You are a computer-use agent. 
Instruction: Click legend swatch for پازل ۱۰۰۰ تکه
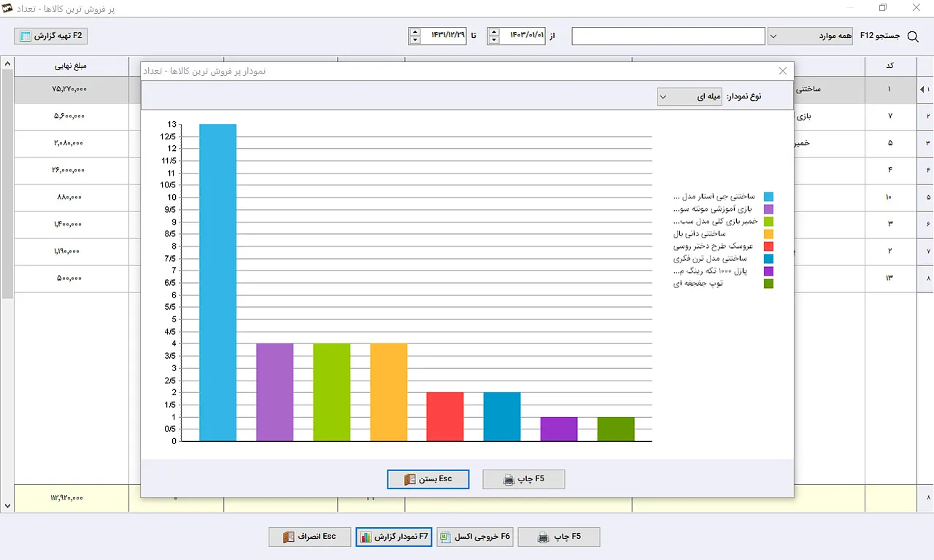point(768,271)
